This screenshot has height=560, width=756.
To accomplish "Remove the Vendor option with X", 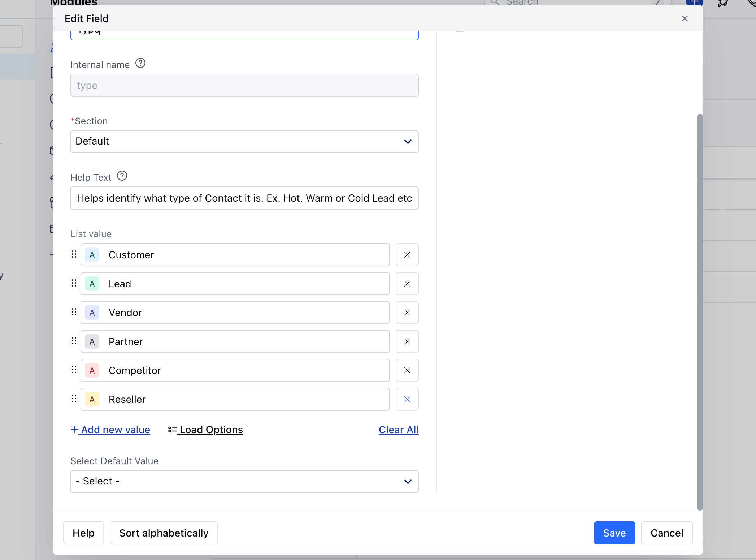I will pyautogui.click(x=407, y=313).
